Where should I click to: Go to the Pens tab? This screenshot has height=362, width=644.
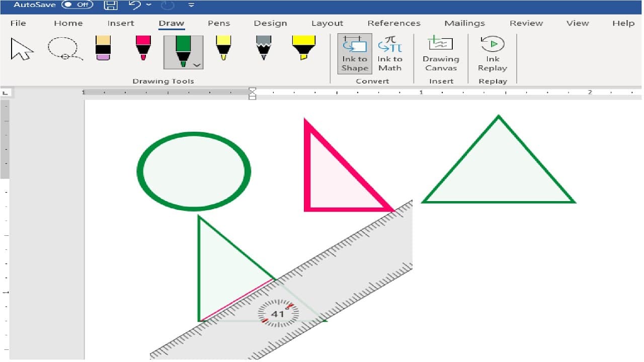[x=219, y=23]
